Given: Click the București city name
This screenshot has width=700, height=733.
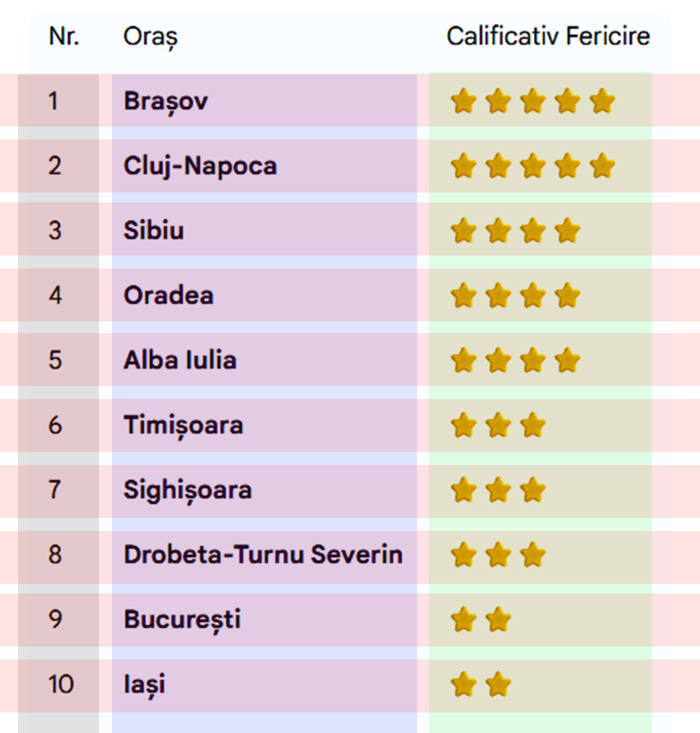Looking at the screenshot, I should [182, 620].
